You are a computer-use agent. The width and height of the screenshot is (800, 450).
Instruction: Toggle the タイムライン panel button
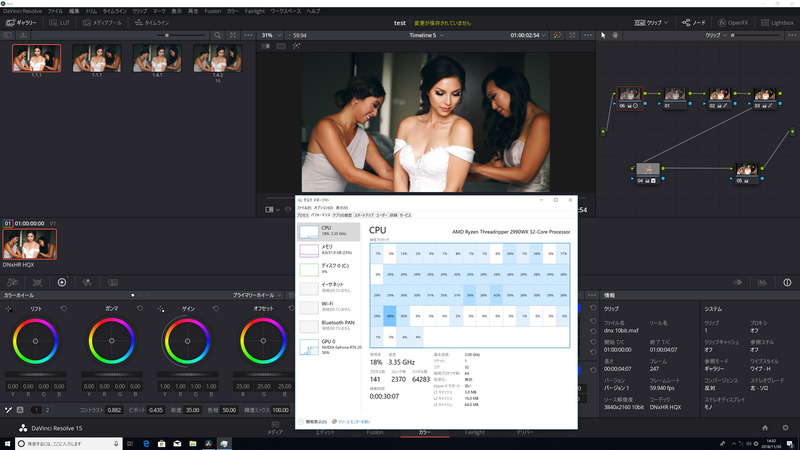152,22
